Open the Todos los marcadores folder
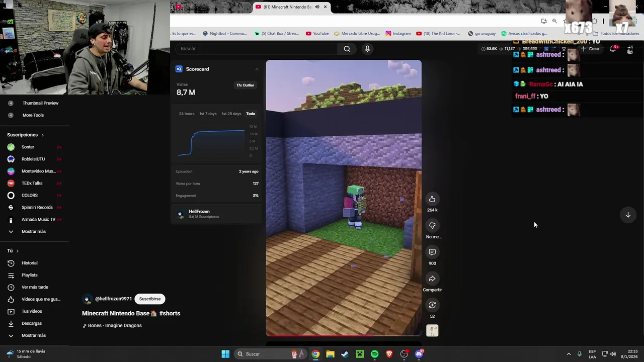This screenshot has height=362, width=644. 616,34
